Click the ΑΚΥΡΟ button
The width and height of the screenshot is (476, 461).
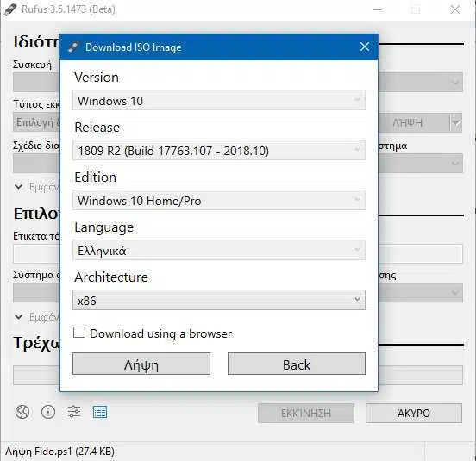point(414,413)
